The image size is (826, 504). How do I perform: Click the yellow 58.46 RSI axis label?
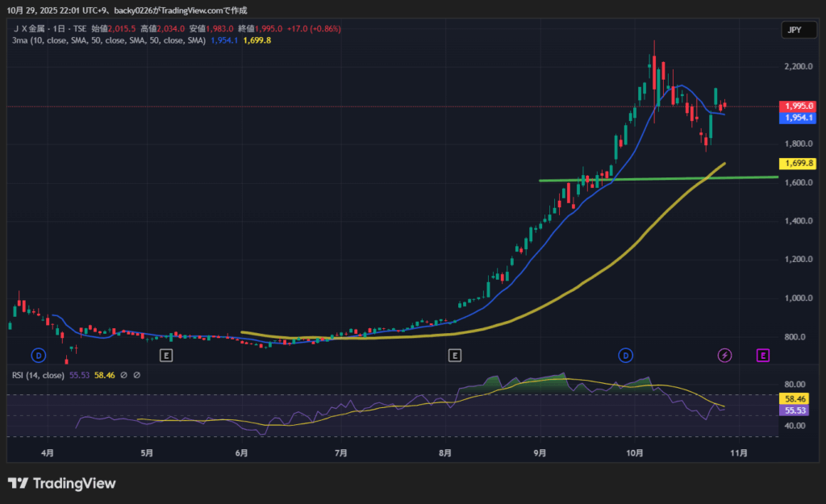[792, 398]
